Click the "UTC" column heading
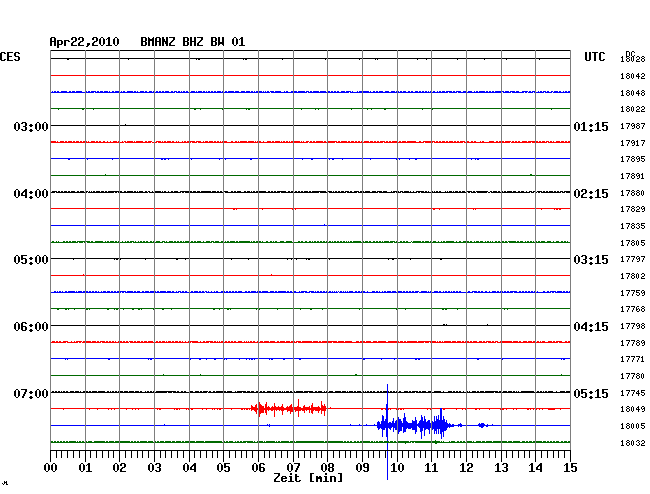The height and width of the screenshot is (494, 650). pos(594,57)
